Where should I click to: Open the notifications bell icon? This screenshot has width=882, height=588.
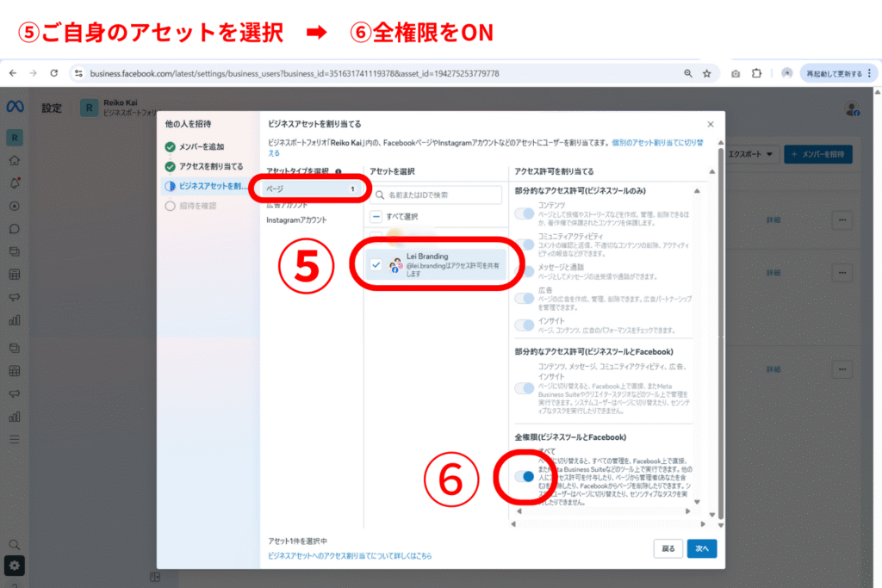pos(14,183)
